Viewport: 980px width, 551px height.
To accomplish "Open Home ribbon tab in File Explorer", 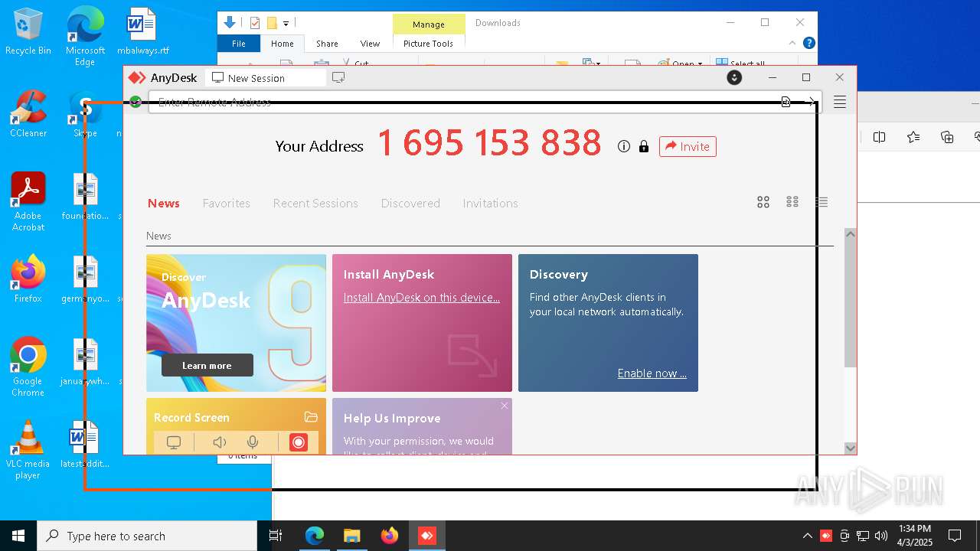I will pyautogui.click(x=282, y=44).
